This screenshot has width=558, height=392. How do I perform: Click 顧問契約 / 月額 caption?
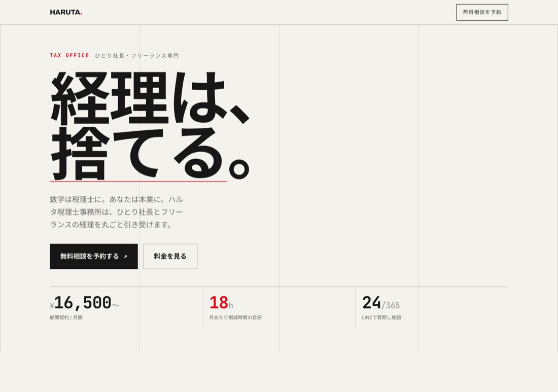[x=66, y=317]
